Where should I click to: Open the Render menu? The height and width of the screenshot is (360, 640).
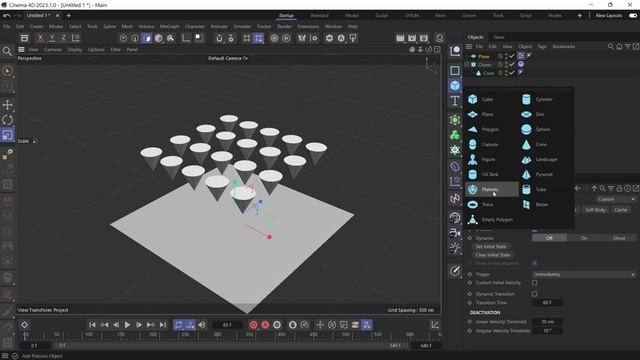click(x=284, y=27)
